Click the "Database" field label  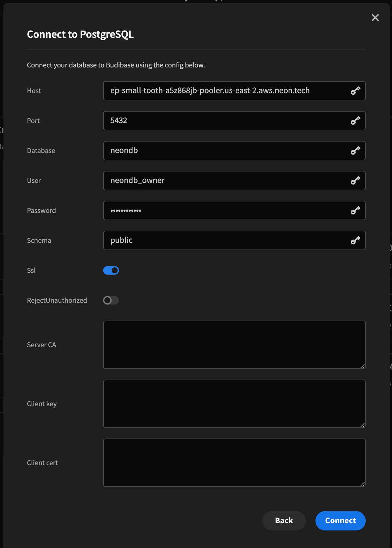pos(41,151)
